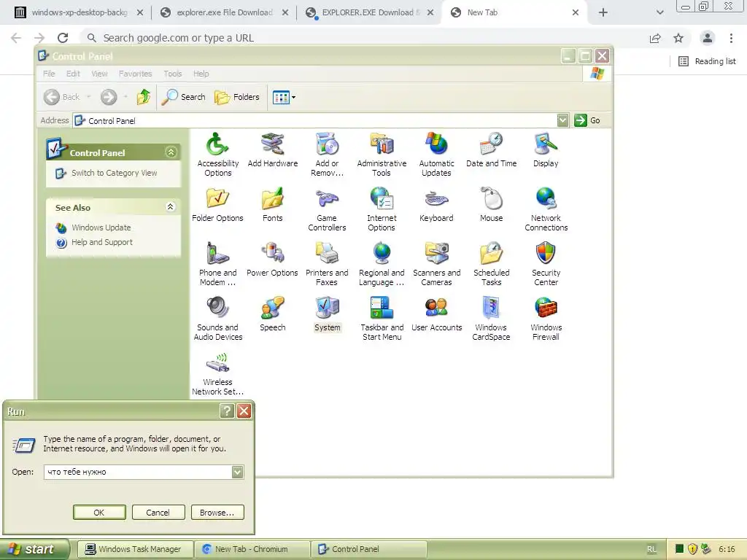747x560 pixels.
Task: Open Windows Firewall icon
Action: (546, 319)
